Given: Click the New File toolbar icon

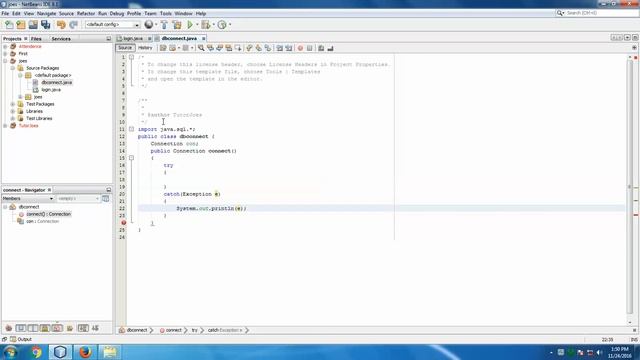Looking at the screenshot, I should point(9,25).
